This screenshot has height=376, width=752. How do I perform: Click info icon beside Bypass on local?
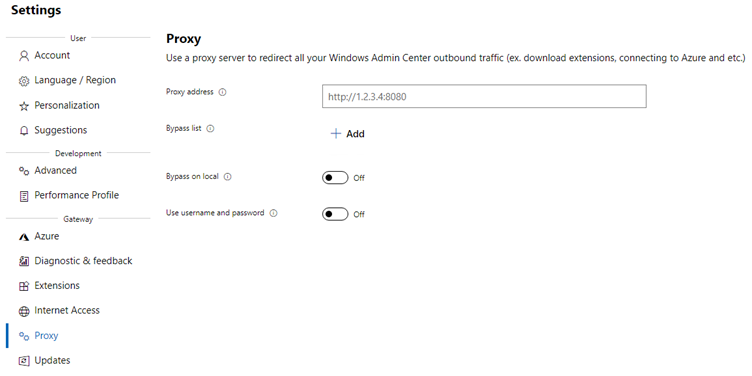coord(227,176)
